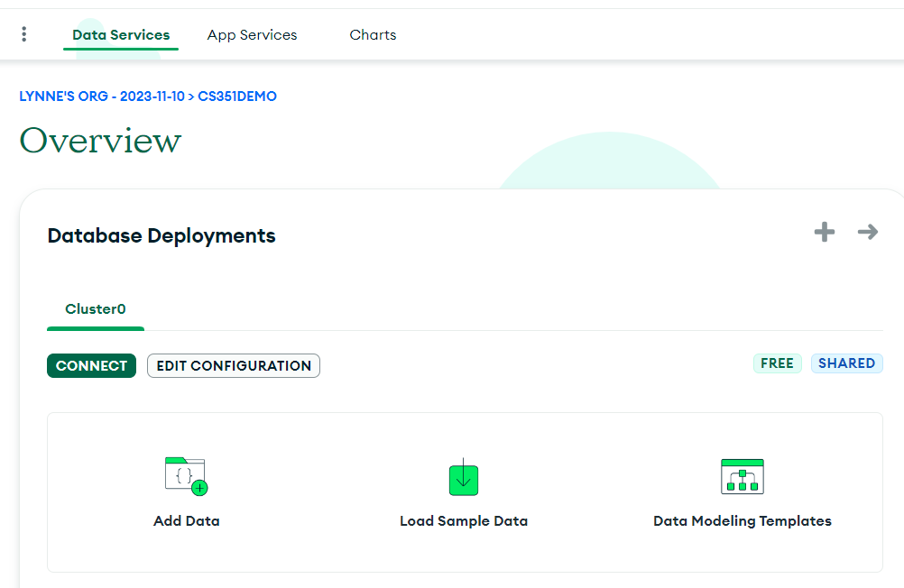Click the Add Data text label

(x=186, y=521)
